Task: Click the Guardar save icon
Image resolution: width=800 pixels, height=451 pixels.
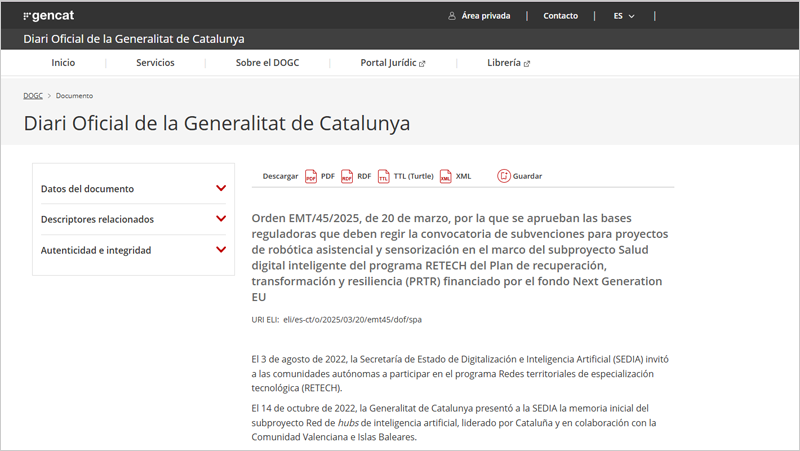Action: point(504,176)
